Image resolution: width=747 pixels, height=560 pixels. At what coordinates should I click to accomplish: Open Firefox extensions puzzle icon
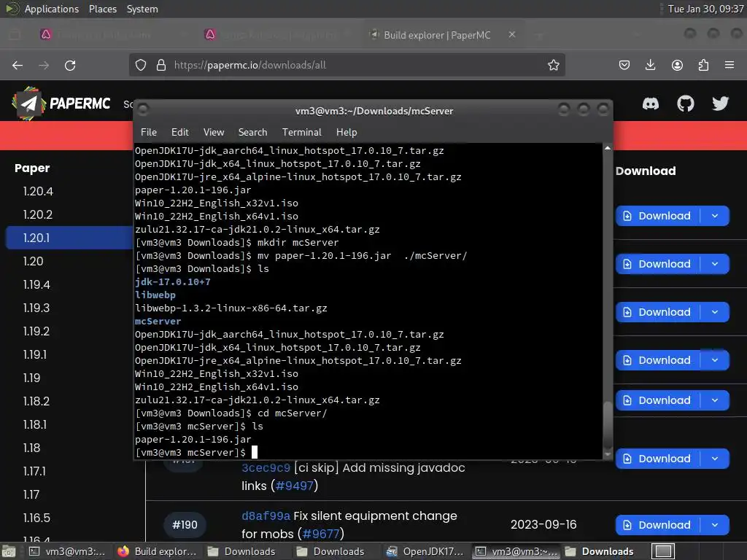(x=703, y=65)
